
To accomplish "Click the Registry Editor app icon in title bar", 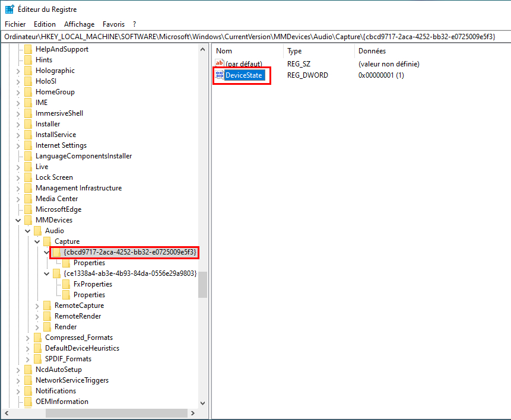I will tap(9, 9).
